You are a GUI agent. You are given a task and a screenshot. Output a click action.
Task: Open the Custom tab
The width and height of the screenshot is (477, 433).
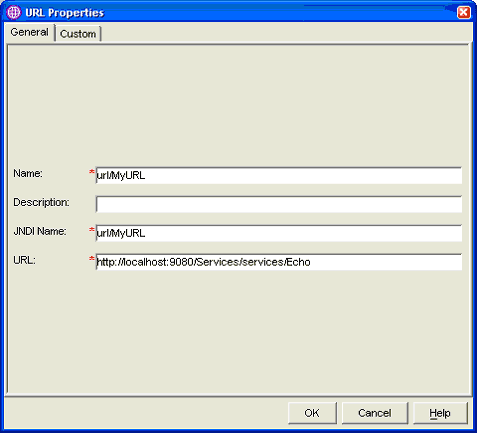78,34
